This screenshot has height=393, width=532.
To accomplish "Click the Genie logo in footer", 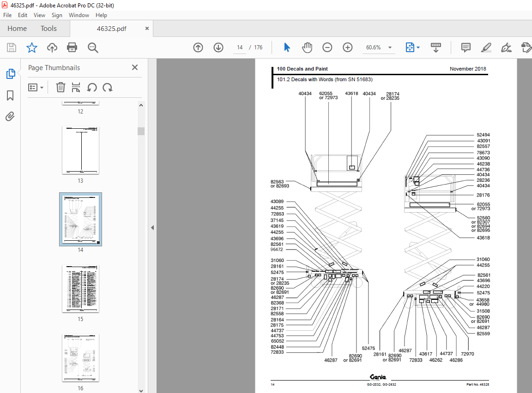I will click(x=378, y=377).
